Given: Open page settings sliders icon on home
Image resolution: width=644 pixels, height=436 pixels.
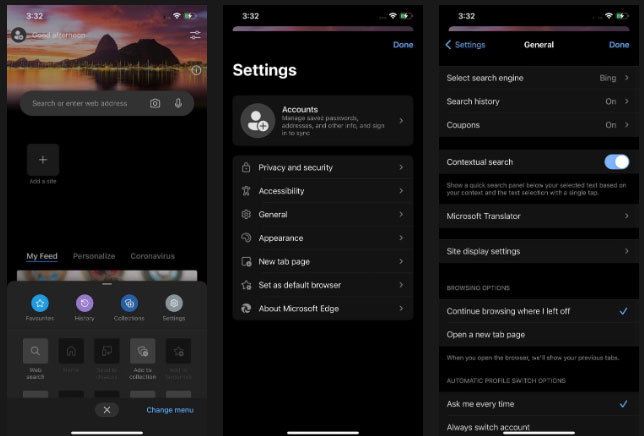Looking at the screenshot, I should [x=196, y=35].
